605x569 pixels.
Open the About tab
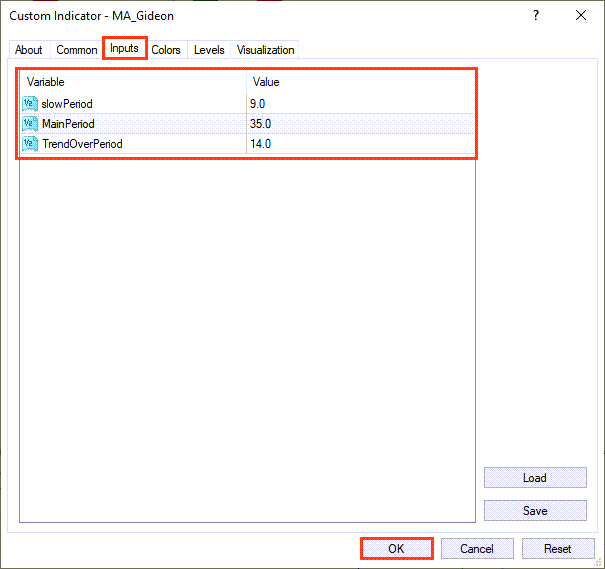(x=29, y=50)
